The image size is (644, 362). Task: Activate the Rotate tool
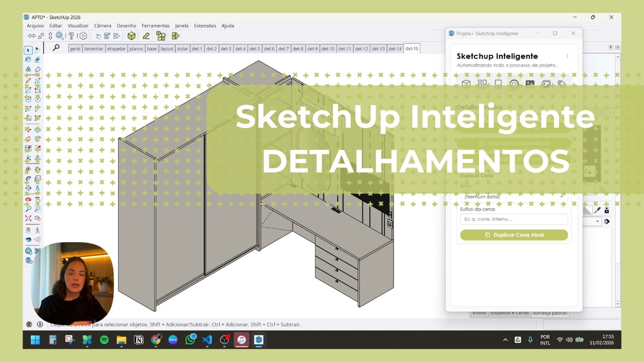point(28,139)
